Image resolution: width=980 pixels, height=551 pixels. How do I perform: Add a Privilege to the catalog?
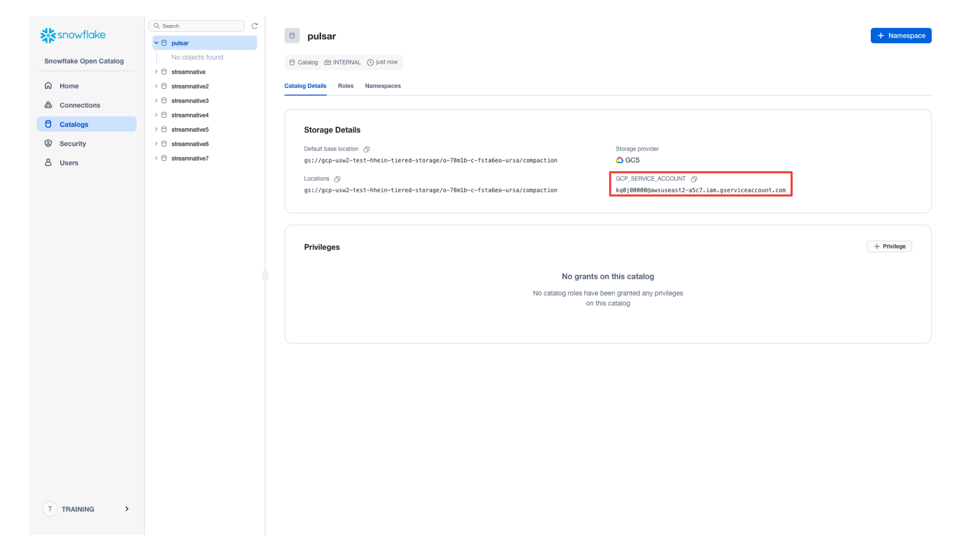coord(889,246)
